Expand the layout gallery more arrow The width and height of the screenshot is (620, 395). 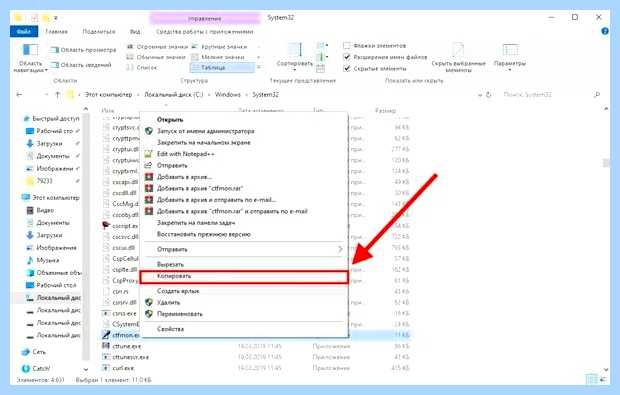coord(259,68)
